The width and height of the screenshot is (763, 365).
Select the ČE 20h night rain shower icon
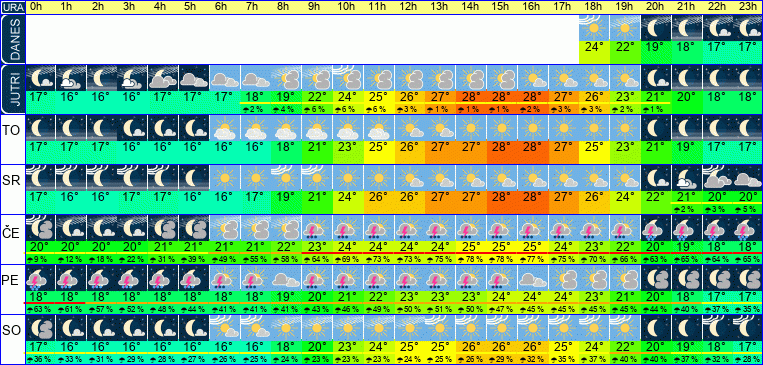(656, 227)
